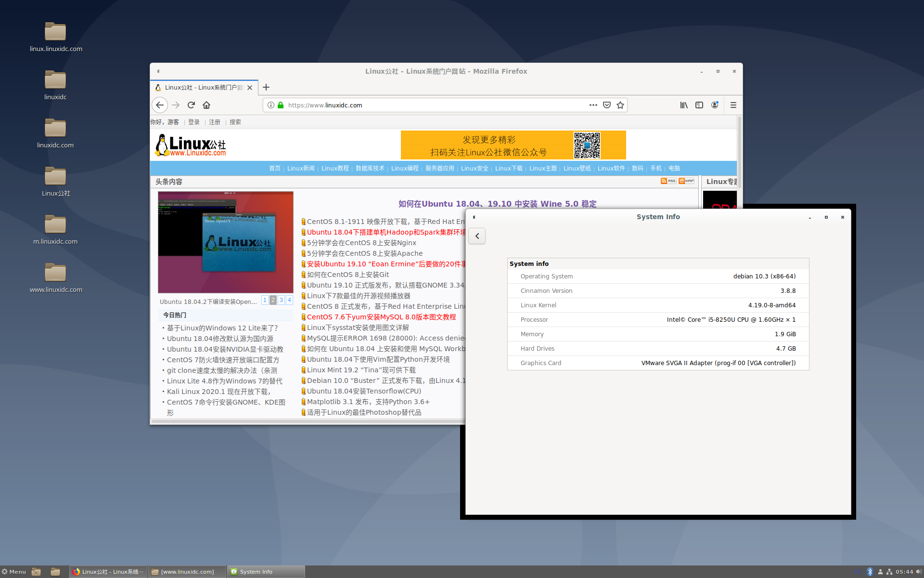Open page actions three-dot menu

coord(593,105)
